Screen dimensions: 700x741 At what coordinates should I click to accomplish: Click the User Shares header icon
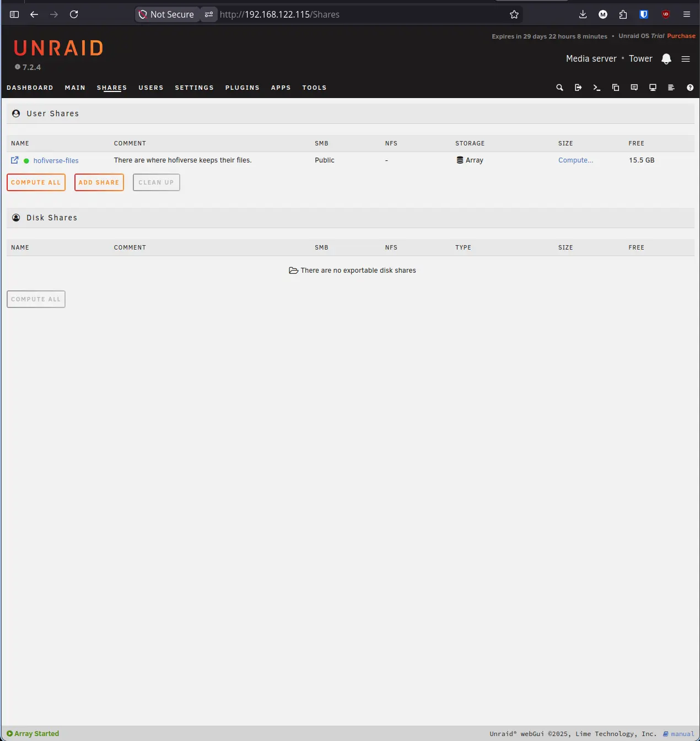tap(16, 113)
